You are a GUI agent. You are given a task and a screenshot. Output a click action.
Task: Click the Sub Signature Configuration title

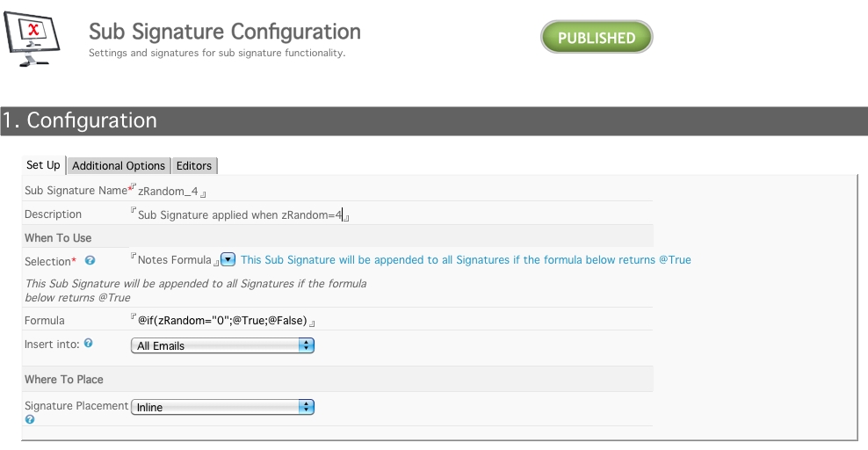(225, 32)
